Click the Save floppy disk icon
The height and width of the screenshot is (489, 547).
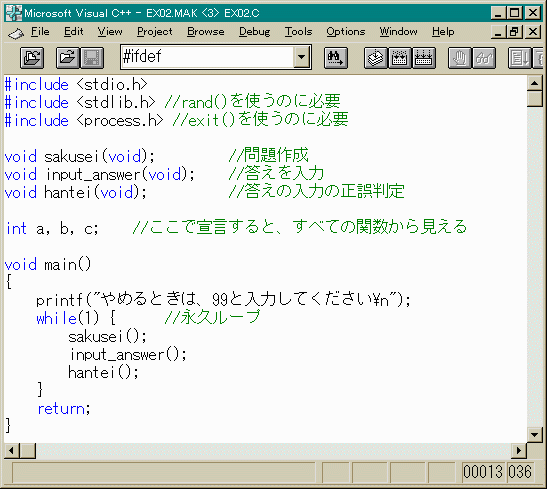point(92,58)
